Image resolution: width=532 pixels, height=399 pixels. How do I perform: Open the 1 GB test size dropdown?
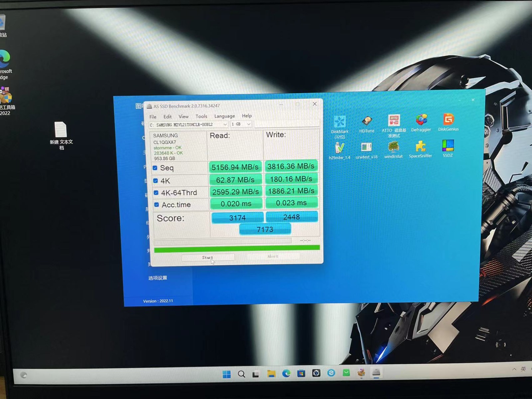tap(241, 124)
